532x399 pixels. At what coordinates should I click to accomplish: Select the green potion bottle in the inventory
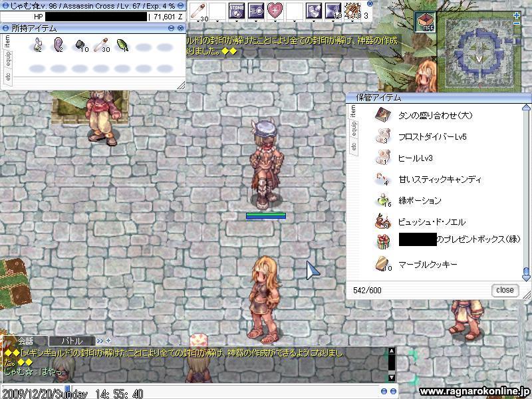(x=38, y=45)
